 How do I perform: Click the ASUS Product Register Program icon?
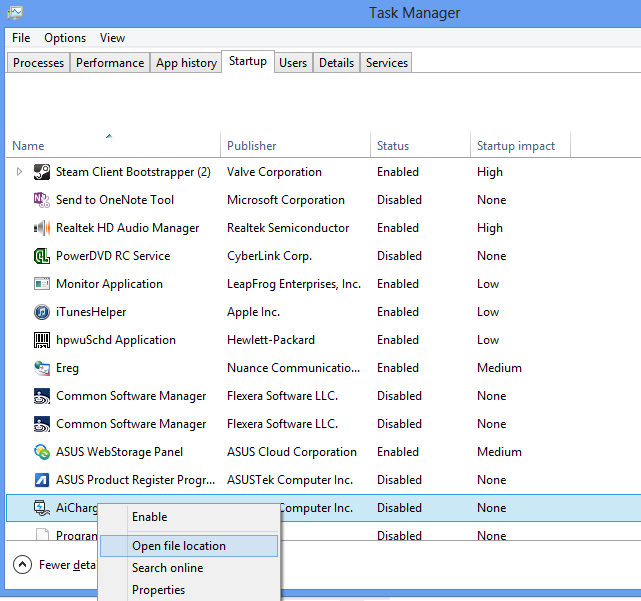point(42,480)
